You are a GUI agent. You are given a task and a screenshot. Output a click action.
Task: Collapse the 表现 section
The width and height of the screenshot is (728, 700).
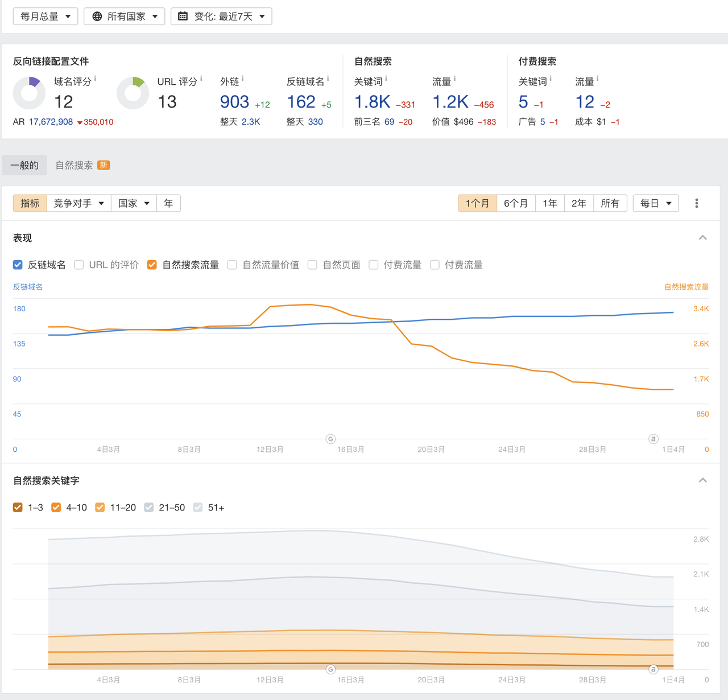tap(703, 238)
